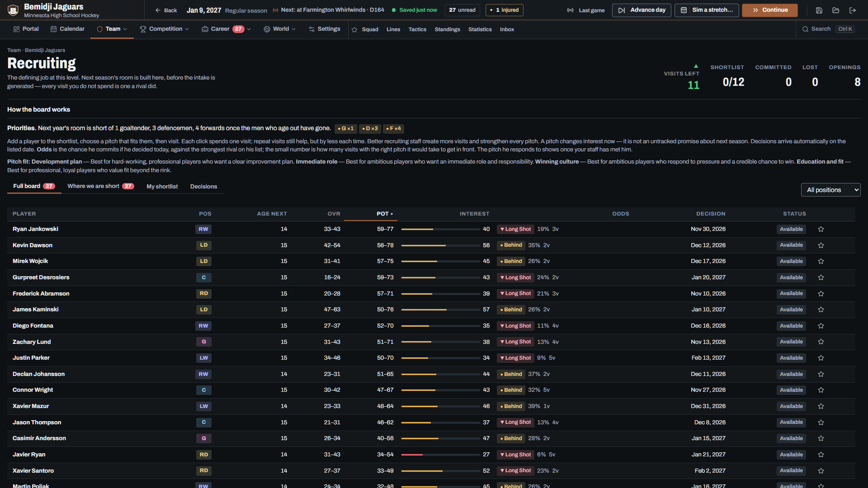Click Advance day button
This screenshot has width=868, height=488.
click(642, 10)
